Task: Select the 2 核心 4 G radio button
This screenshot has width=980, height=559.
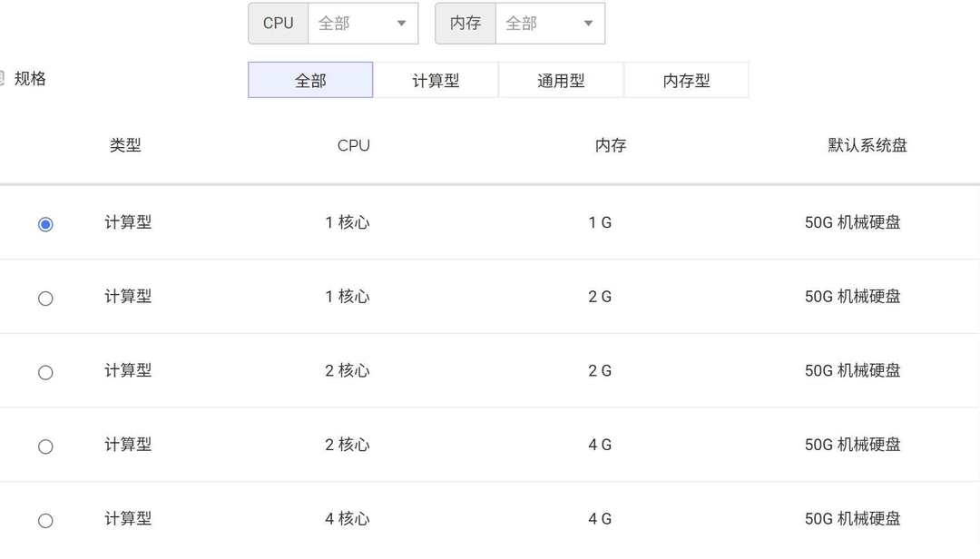Action: tap(45, 446)
